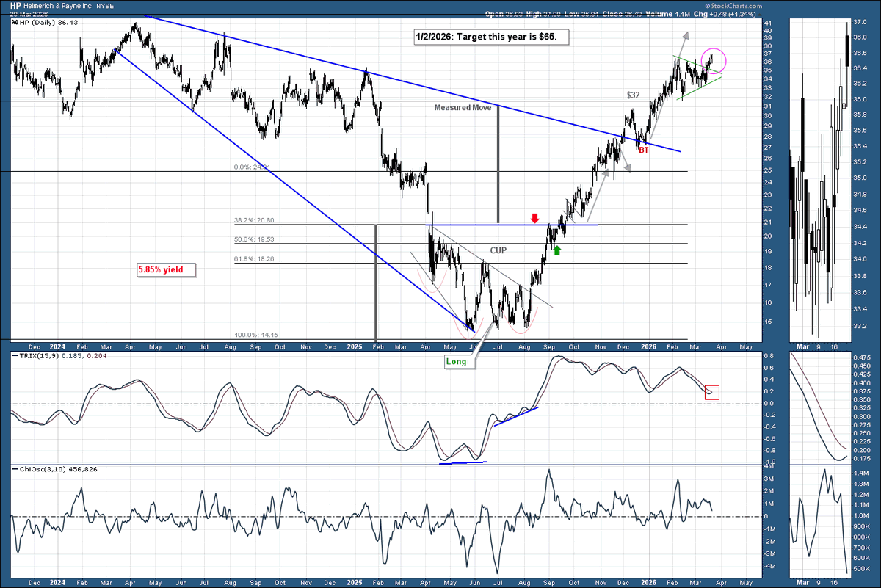
Task: Click 500K on the zoomed Chaikin axis
Action: 862,569
